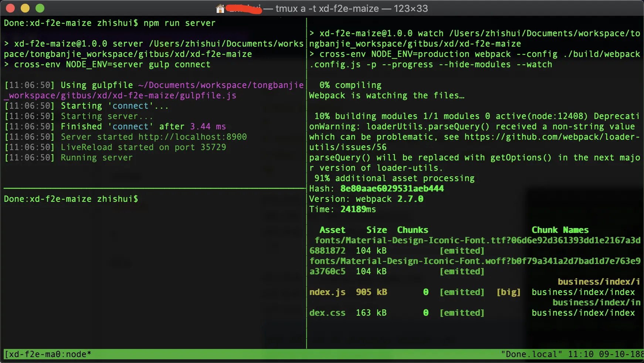Click the '--hide-modules' flag in the webpack command

[x=475, y=65]
